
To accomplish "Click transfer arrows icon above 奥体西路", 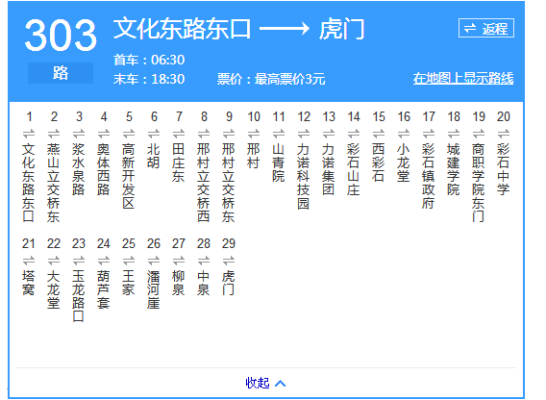I will tap(104, 133).
